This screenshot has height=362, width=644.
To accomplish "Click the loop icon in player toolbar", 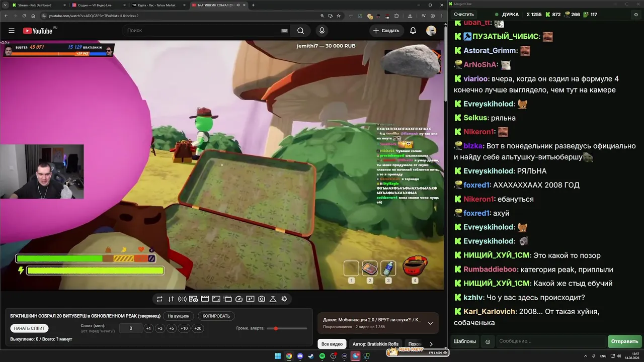I will click(x=159, y=299).
